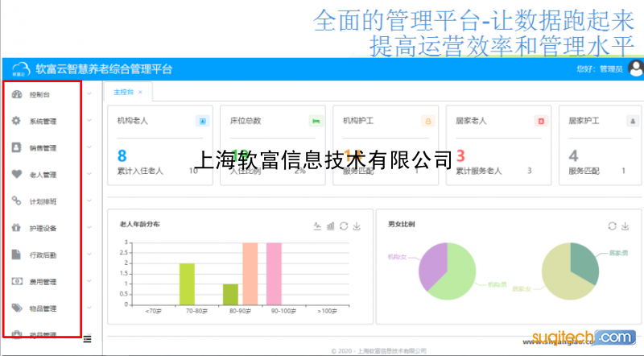Viewport: 644px width, 356px height.
Task: Switch the 老人年龄分布 chart to line view
Action: click(317, 226)
